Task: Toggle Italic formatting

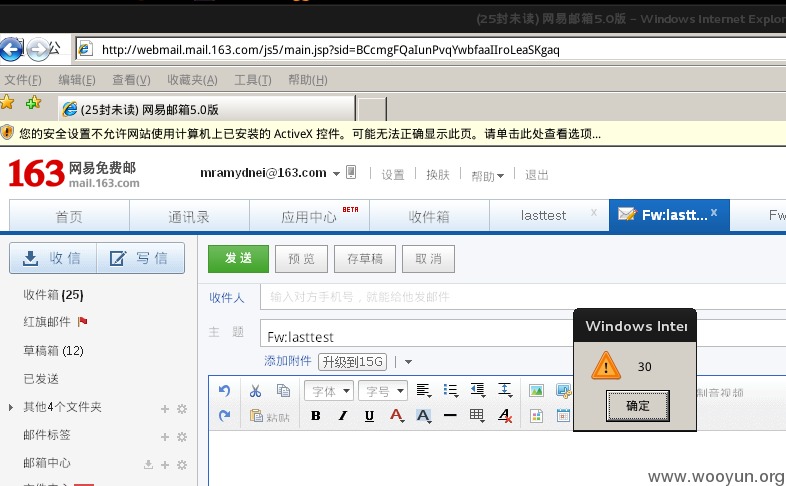Action: point(343,415)
